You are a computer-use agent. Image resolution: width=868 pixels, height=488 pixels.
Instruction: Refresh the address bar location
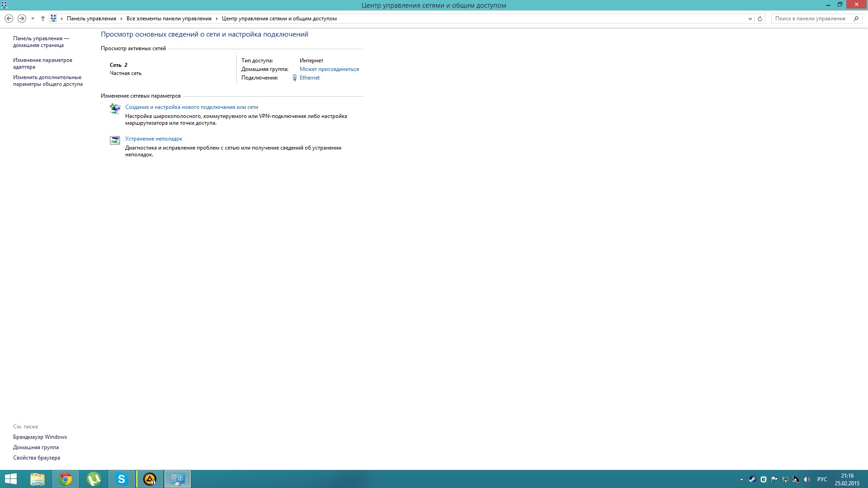(760, 19)
